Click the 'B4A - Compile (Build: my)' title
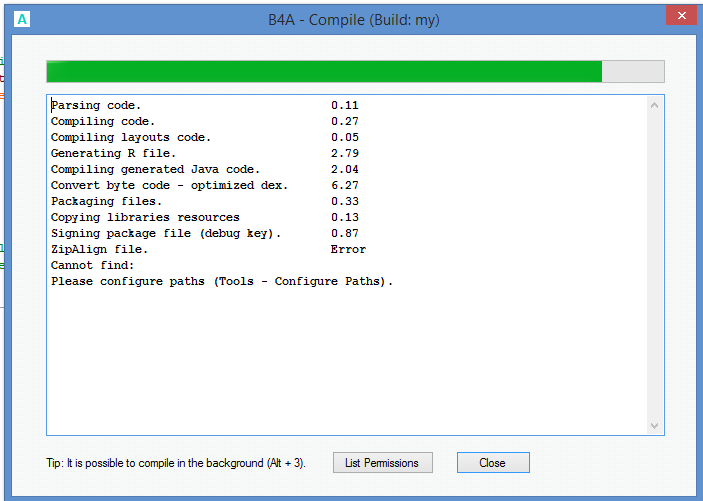This screenshot has height=501, width=703. 354,20
